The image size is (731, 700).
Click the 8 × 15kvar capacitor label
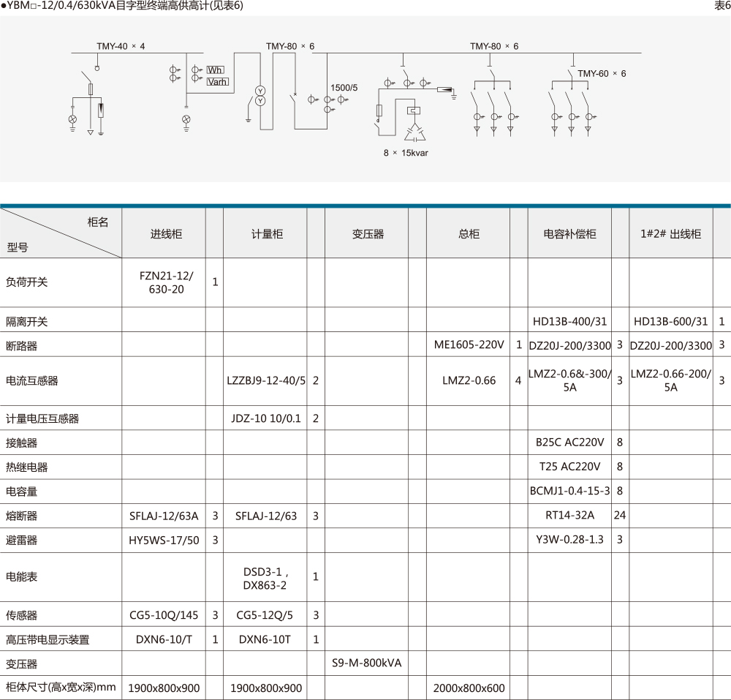[408, 152]
